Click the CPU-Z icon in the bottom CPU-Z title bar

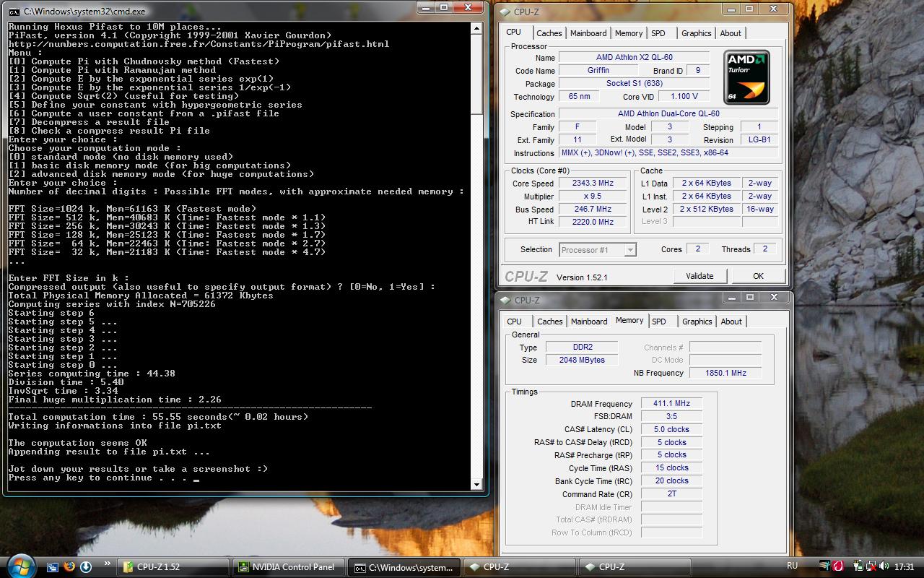click(x=505, y=300)
